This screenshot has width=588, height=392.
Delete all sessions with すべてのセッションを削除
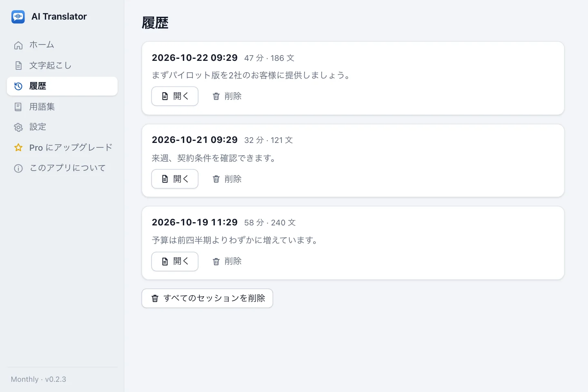207,298
